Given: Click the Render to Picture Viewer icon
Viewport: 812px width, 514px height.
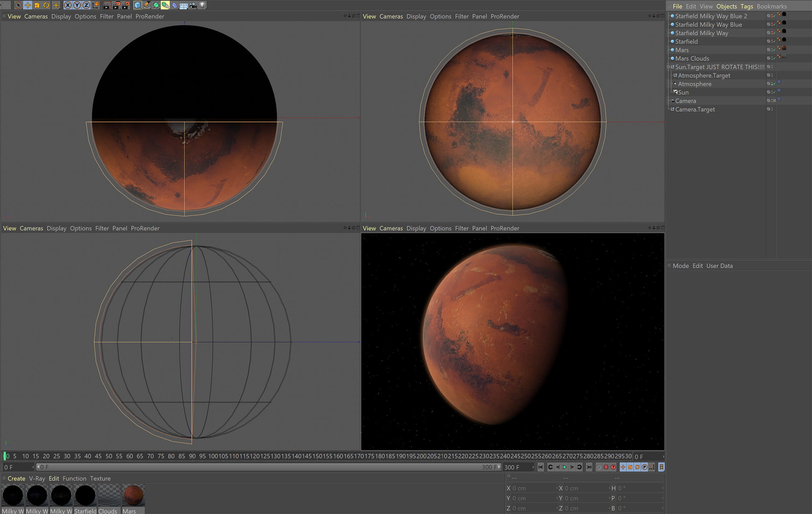Looking at the screenshot, I should (116, 5).
